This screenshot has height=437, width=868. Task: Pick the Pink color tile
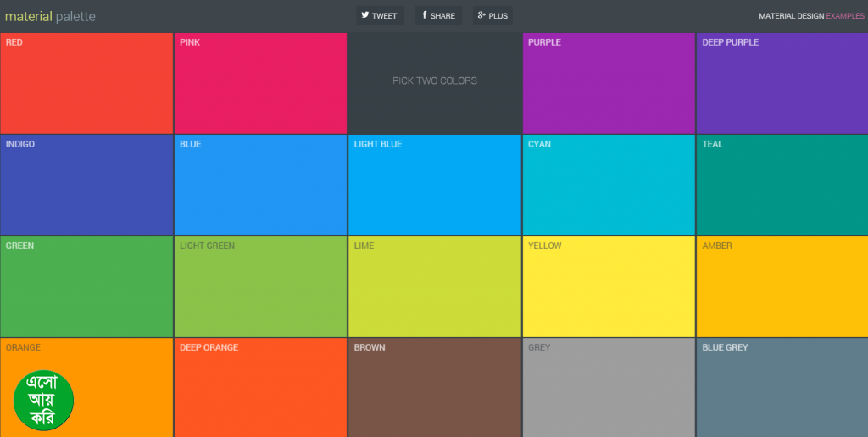260,83
